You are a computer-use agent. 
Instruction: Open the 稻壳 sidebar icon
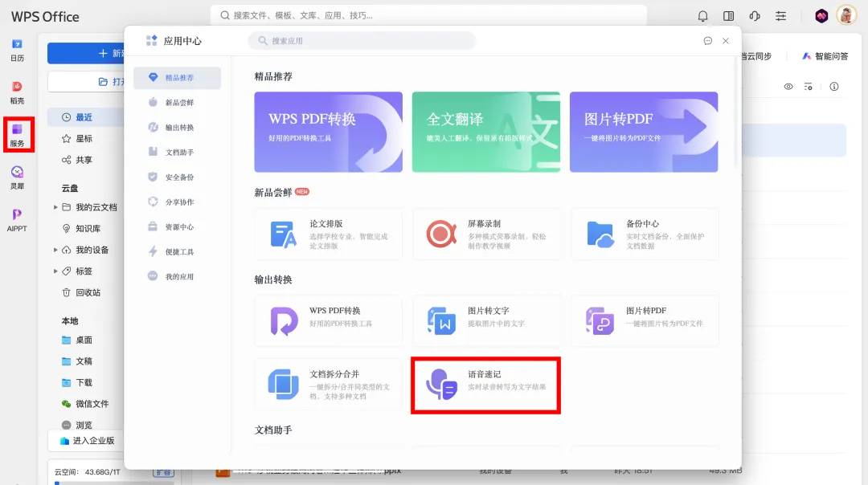[17, 93]
